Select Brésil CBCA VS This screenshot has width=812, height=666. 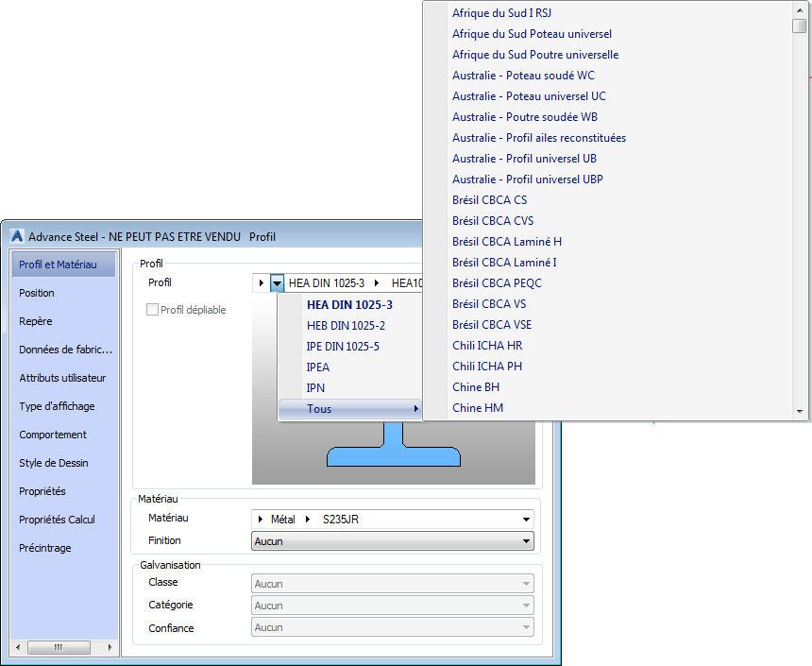pyautogui.click(x=489, y=304)
